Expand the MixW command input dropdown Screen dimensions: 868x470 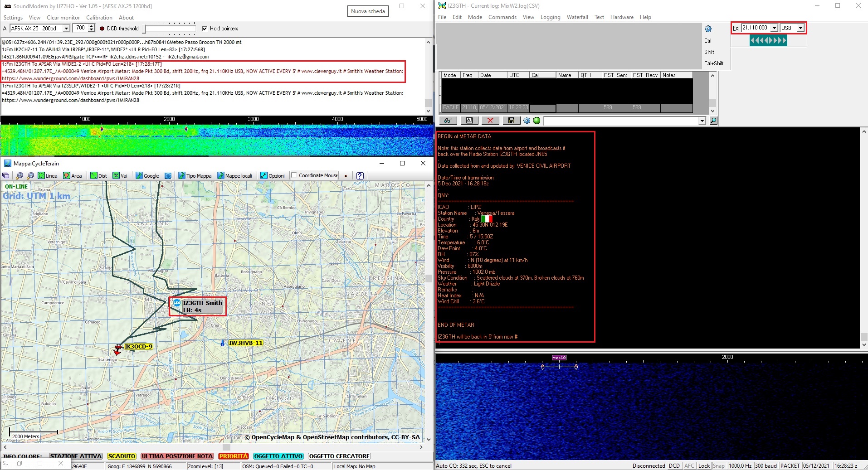[x=702, y=121]
